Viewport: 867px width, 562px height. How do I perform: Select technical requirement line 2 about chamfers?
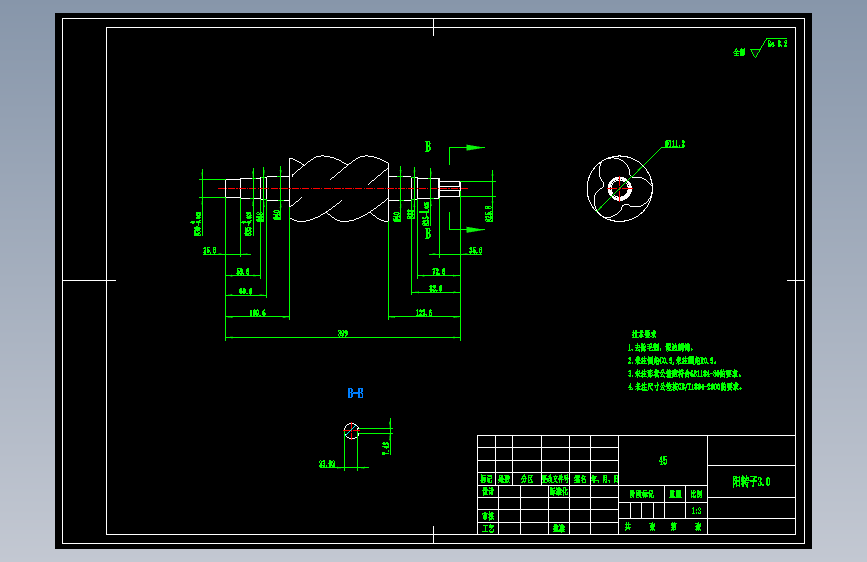click(672, 360)
